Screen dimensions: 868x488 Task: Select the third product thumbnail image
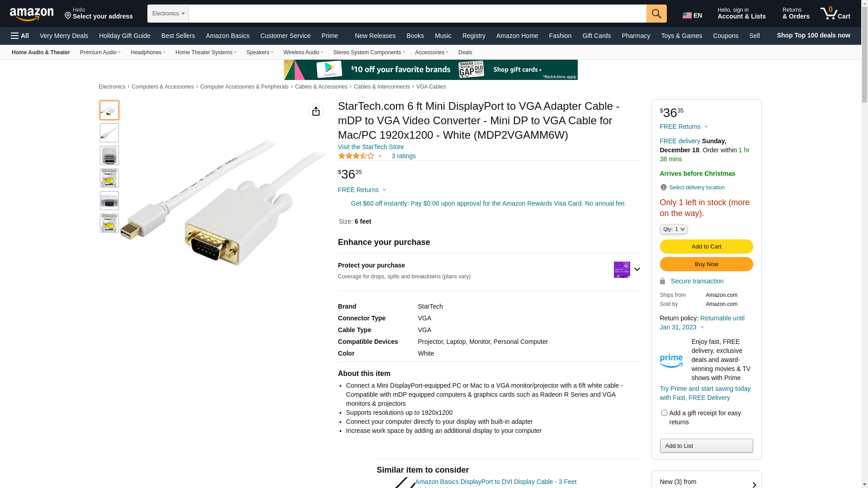click(x=109, y=155)
